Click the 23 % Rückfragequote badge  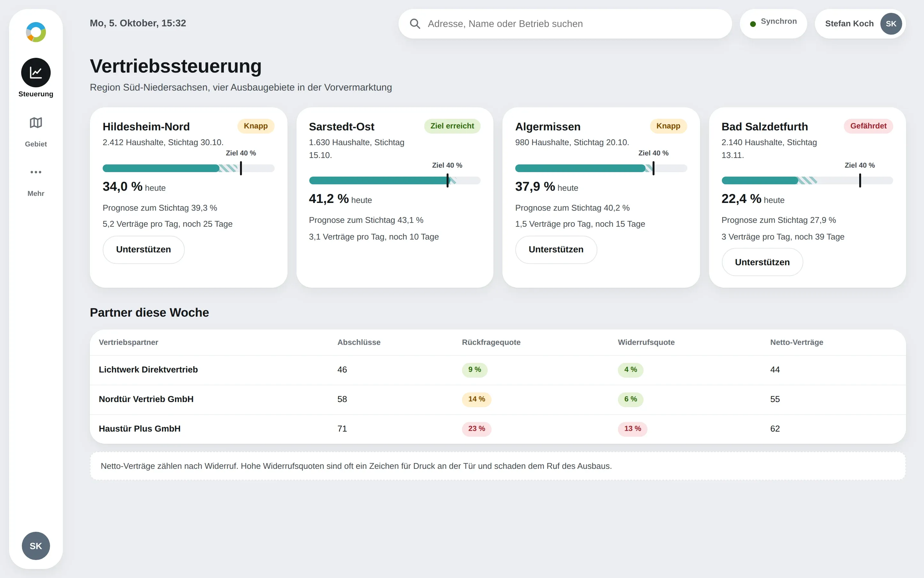tap(476, 429)
